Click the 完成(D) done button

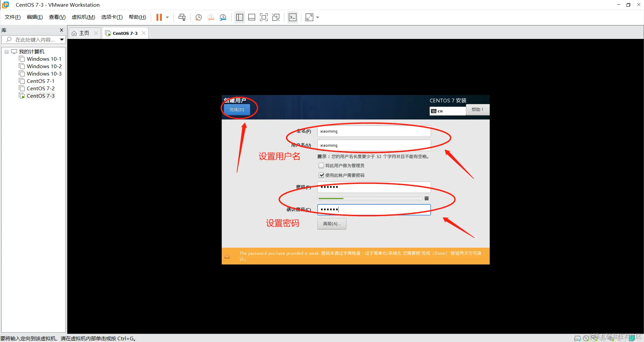[x=237, y=110]
